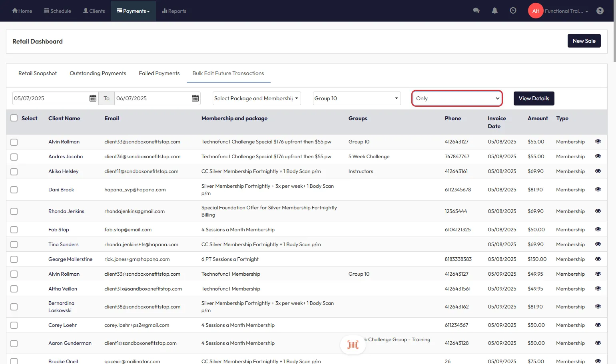Expand Select Package and Membership dropdown
This screenshot has height=364, width=616.
pos(256,98)
